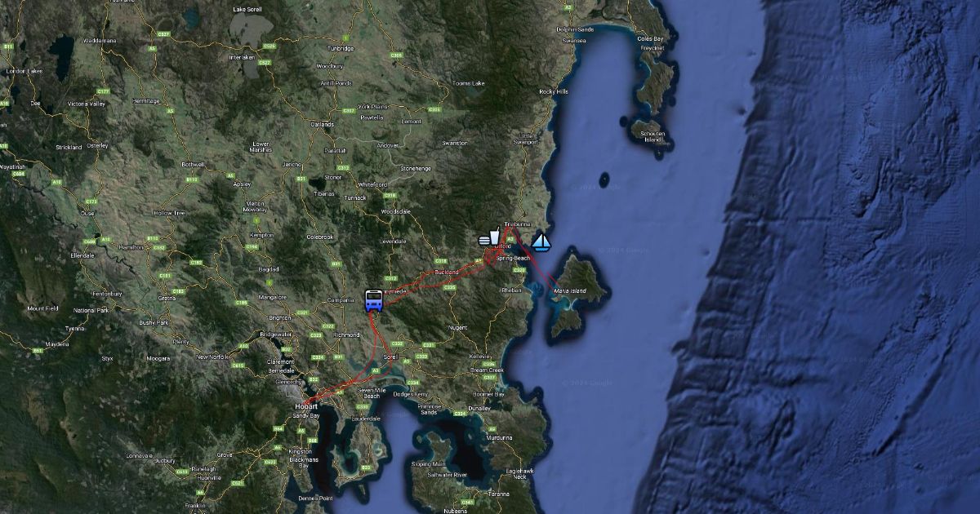The width and height of the screenshot is (980, 514).
Task: Click the Mount Field label
Action: 42,308
